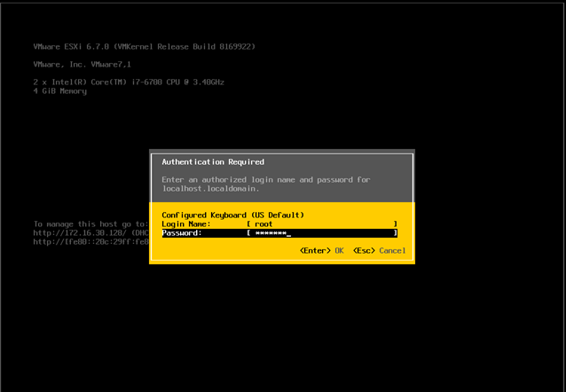
Task: Click the 'root' text in login field
Action: 263,224
